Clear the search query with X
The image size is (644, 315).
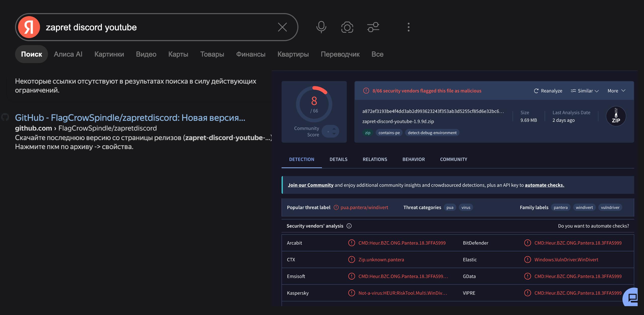pyautogui.click(x=282, y=27)
